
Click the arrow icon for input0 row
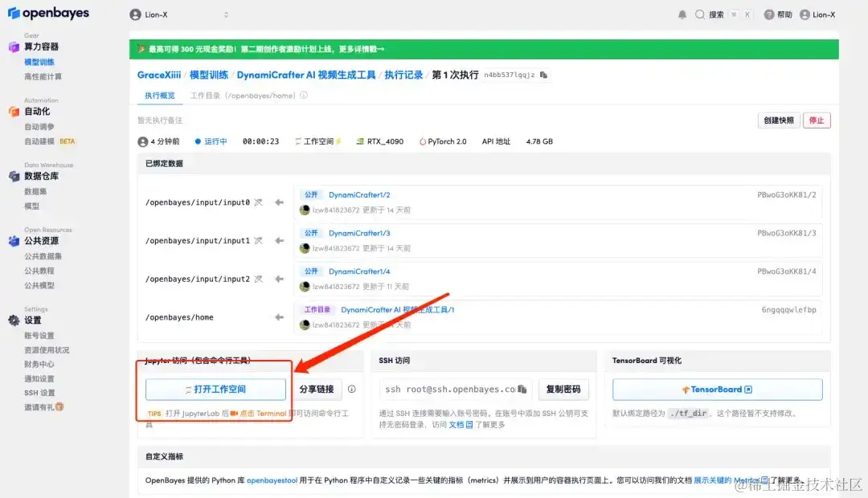click(279, 202)
